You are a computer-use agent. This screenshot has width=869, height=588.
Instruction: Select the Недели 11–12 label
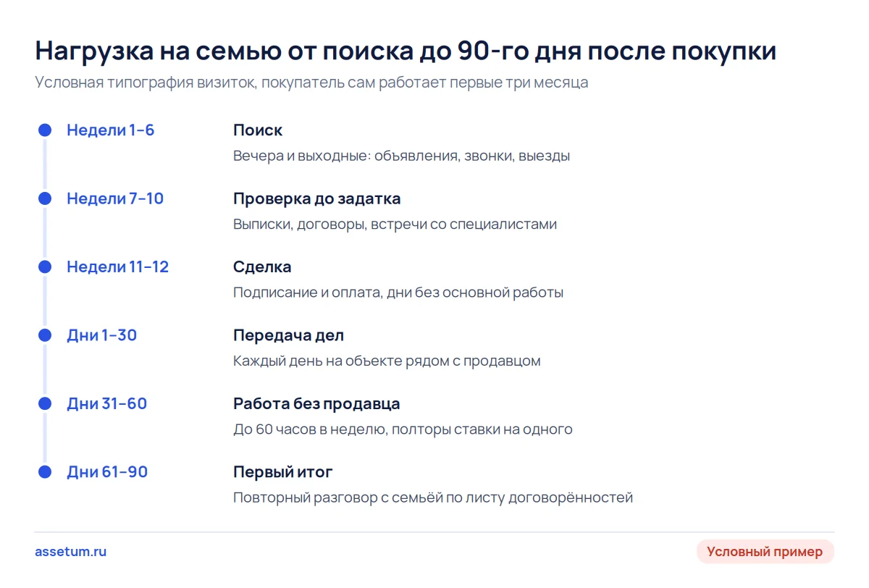[117, 266]
